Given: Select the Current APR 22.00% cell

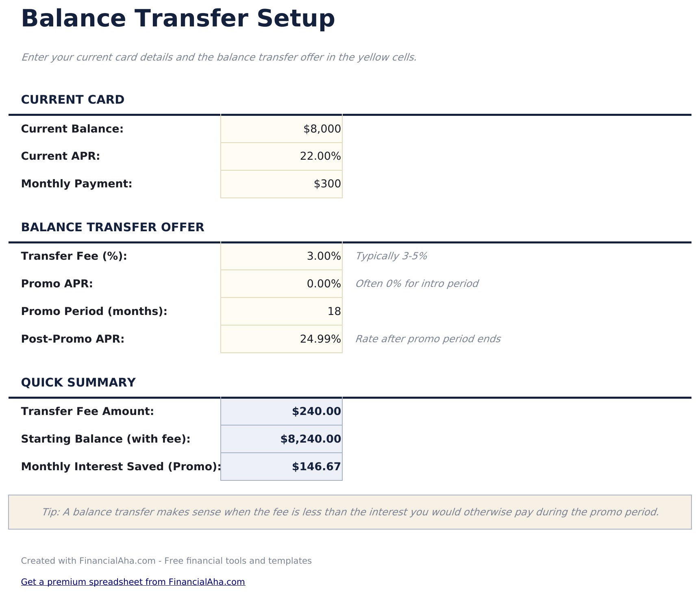Looking at the screenshot, I should coord(281,156).
